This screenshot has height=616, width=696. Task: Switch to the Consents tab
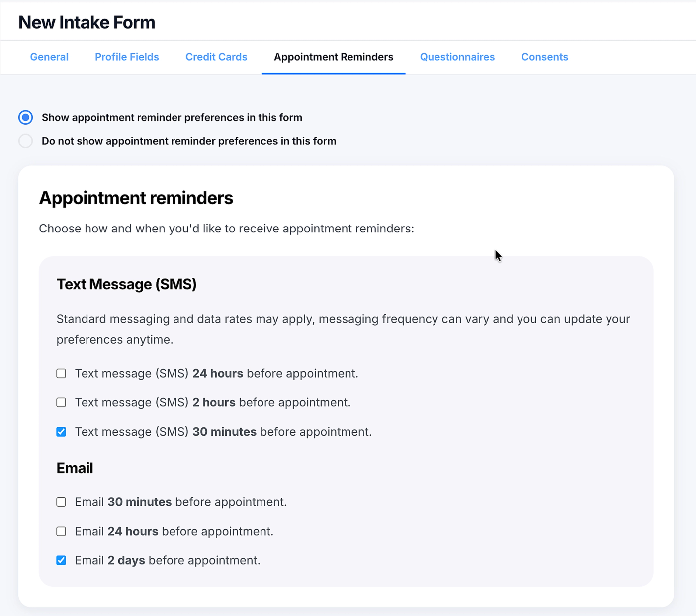pyautogui.click(x=545, y=57)
